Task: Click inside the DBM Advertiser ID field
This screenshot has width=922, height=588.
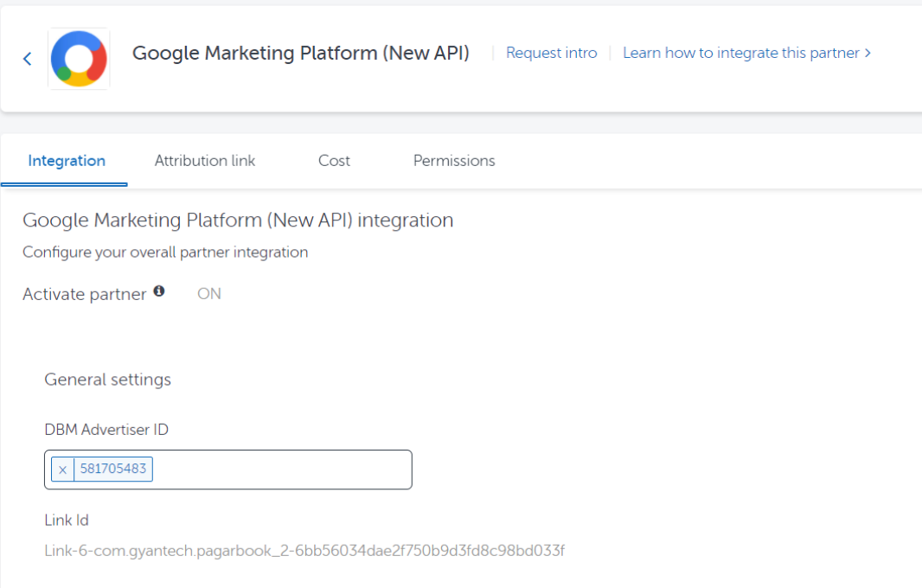Action: (x=277, y=470)
